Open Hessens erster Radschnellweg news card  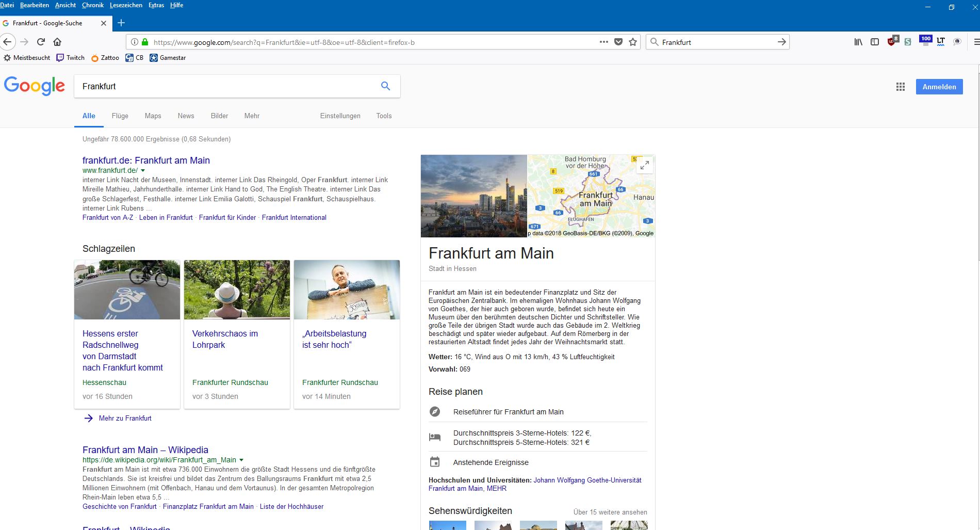tap(127, 334)
